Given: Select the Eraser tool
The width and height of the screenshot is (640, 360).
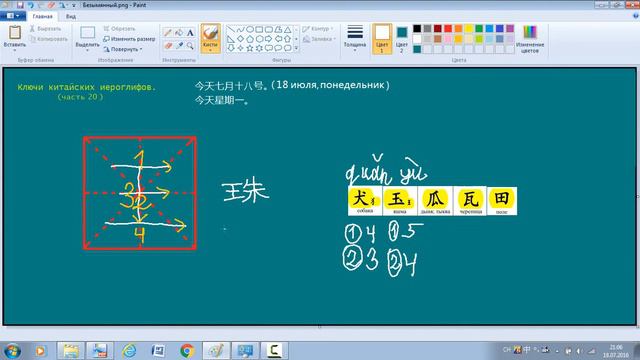Looking at the screenshot, I should pyautogui.click(x=168, y=46).
